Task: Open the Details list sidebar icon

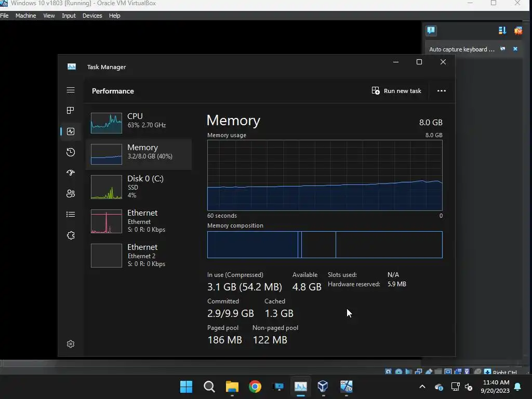Action: pos(71,215)
